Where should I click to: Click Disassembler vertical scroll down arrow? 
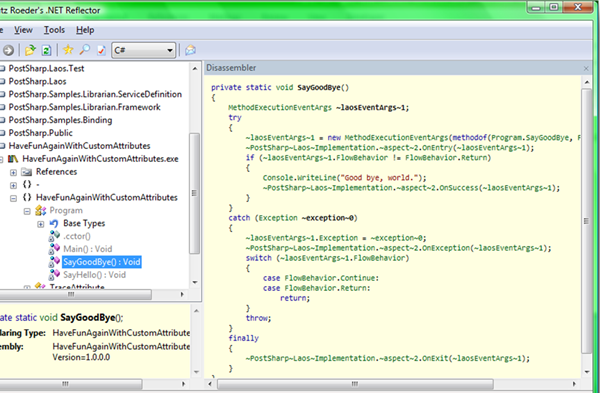(586, 372)
